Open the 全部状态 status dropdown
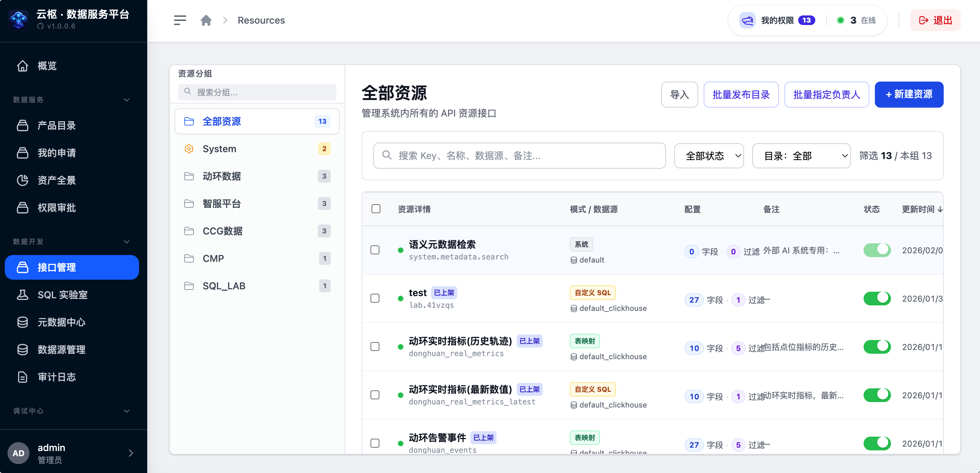 pos(709,156)
